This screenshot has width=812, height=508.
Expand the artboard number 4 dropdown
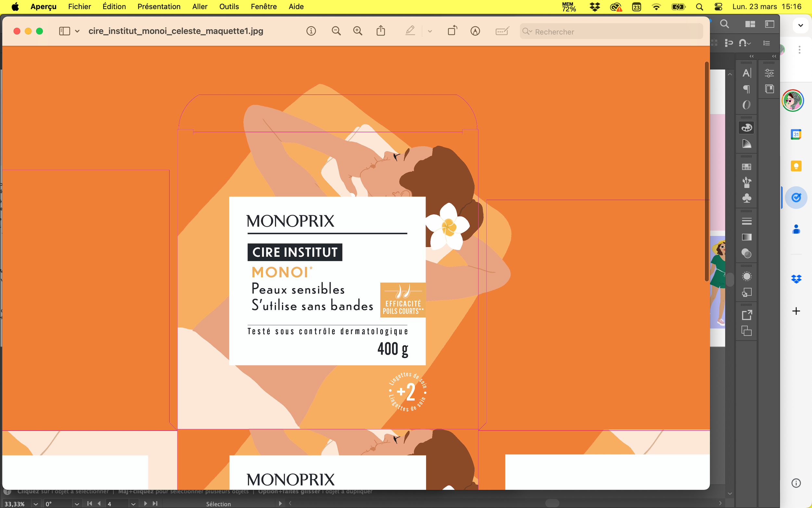[x=133, y=504]
